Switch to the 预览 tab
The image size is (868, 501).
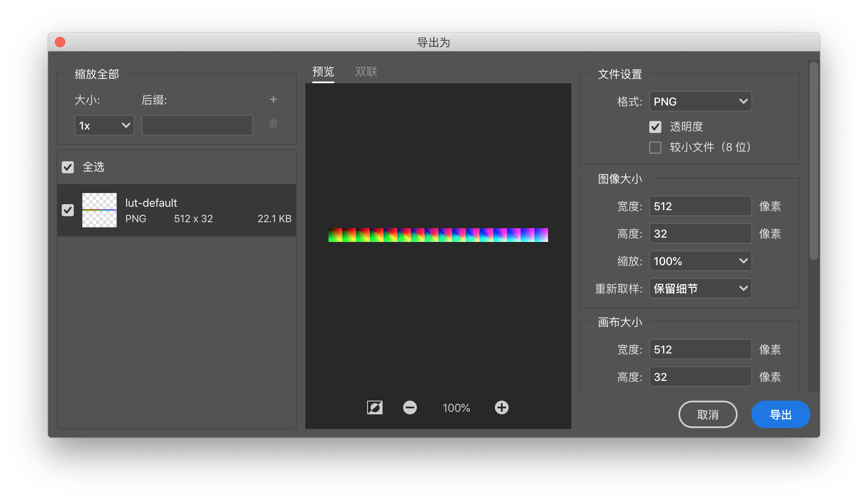[323, 72]
